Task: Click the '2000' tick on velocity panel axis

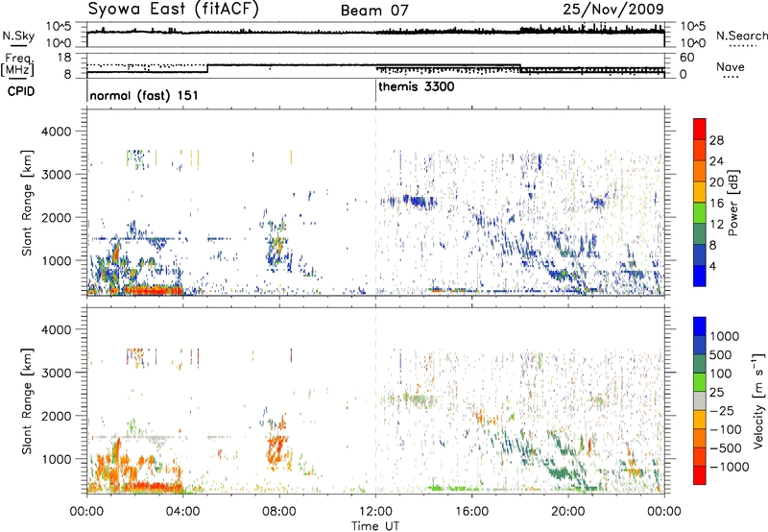Action: [x=57, y=416]
